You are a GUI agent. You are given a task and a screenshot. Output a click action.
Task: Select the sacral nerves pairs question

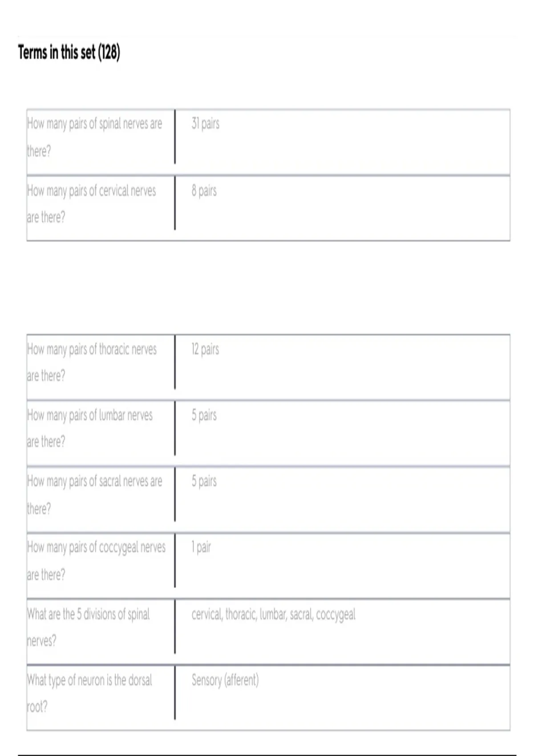[x=94, y=494]
